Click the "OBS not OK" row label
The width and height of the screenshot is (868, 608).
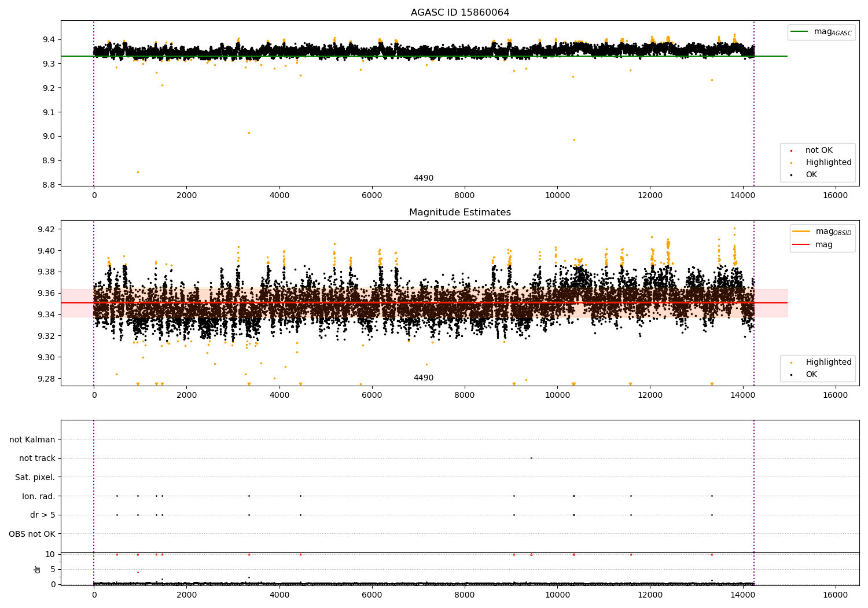(32, 534)
